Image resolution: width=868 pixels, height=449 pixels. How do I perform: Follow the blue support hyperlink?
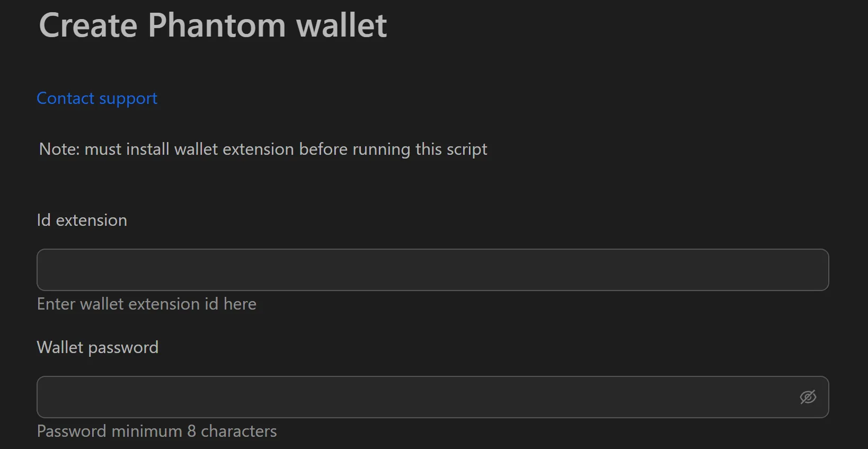tap(96, 98)
